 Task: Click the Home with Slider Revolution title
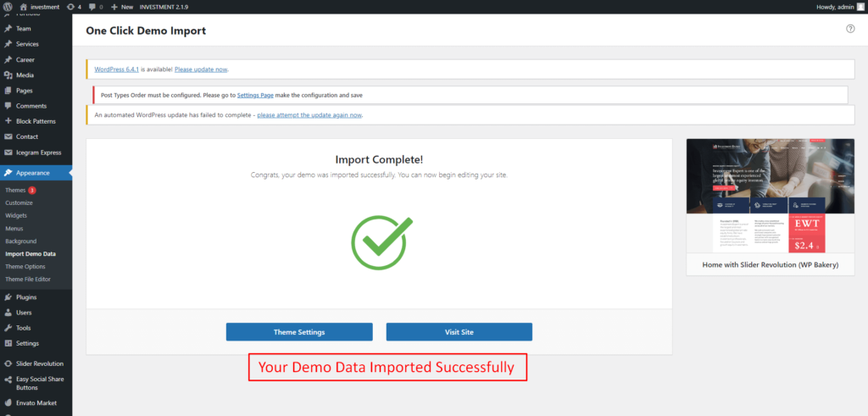point(770,265)
